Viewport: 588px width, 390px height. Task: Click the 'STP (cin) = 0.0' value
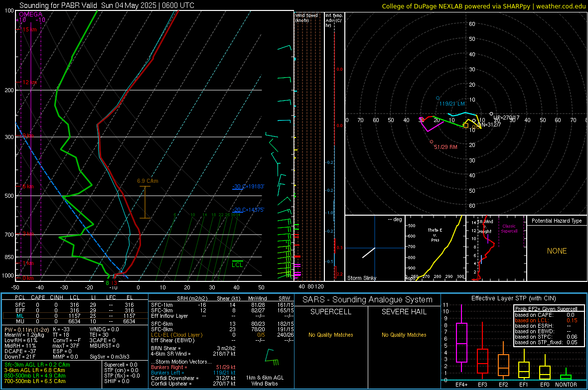pyautogui.click(x=121, y=370)
